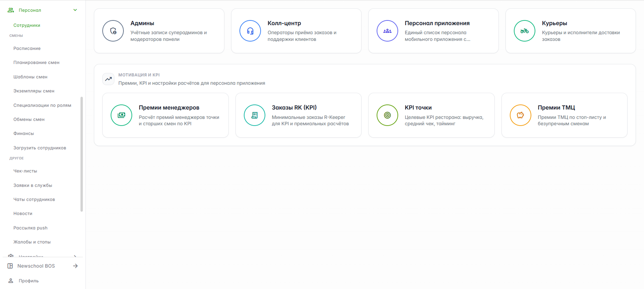This screenshot has width=644, height=289.
Task: Click the Премии ТМЦ piggy bank icon
Action: [x=520, y=115]
